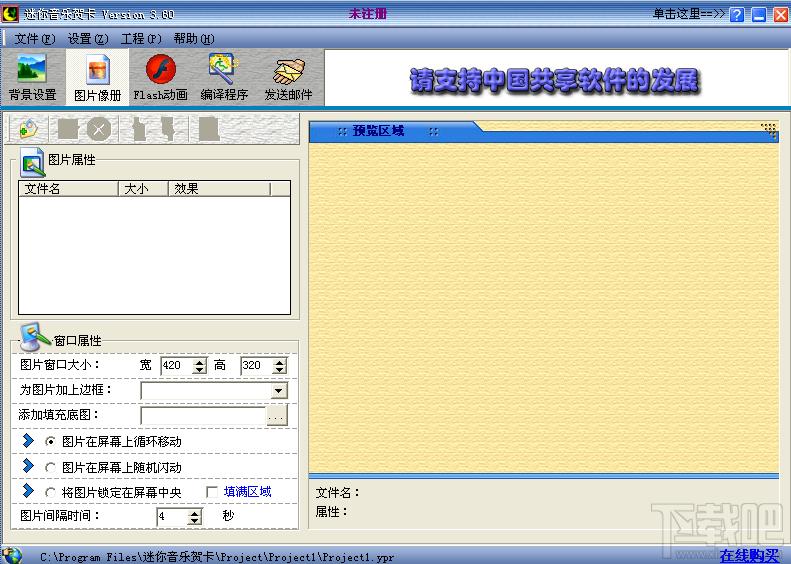Image resolution: width=791 pixels, height=564 pixels.
Task: Select 图片在屏幕上循环移动 radio option
Action: click(x=50, y=441)
